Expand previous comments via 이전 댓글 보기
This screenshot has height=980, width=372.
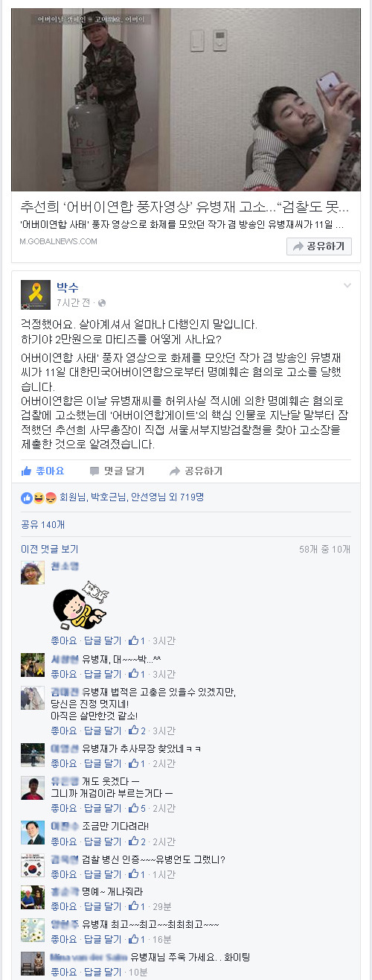pos(49,549)
